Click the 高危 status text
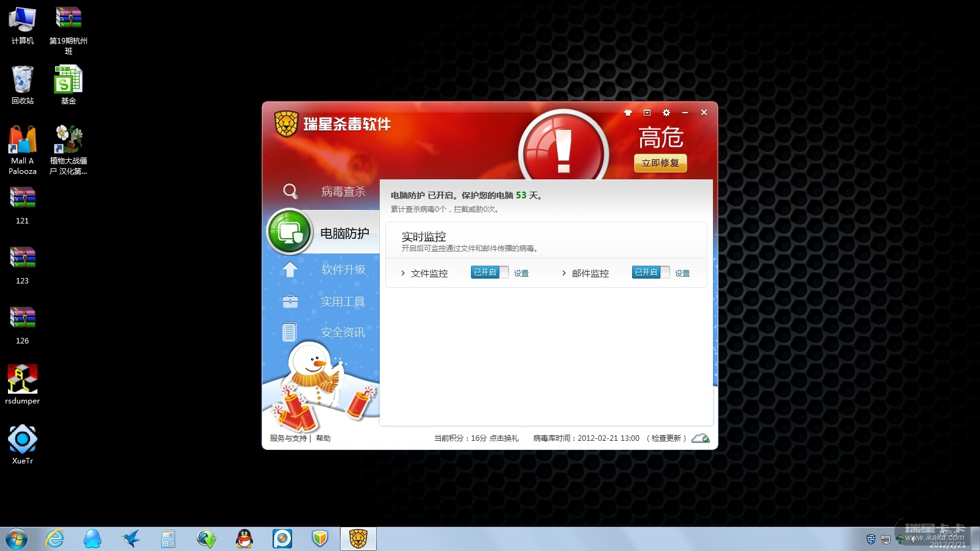980x551 pixels. pyautogui.click(x=661, y=138)
